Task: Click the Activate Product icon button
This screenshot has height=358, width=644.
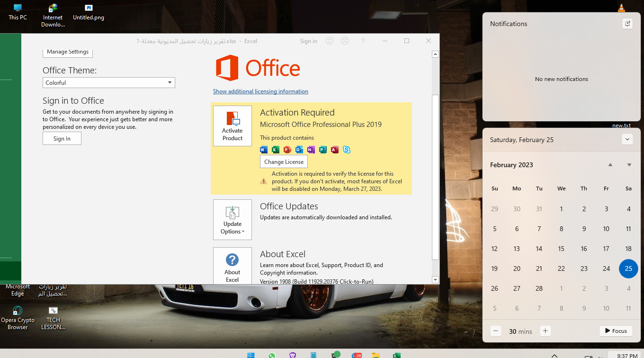Action: (x=232, y=126)
